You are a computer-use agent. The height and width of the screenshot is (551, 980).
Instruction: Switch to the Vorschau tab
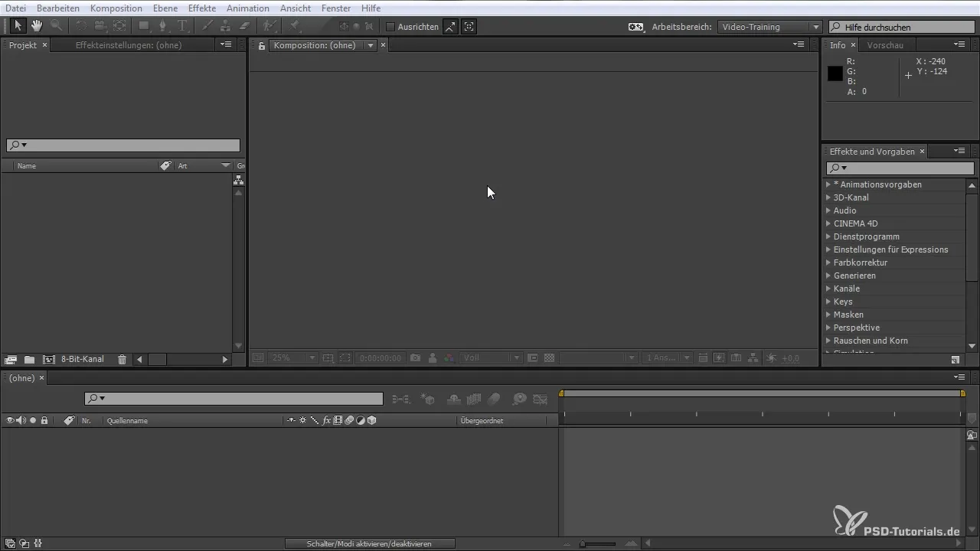885,45
